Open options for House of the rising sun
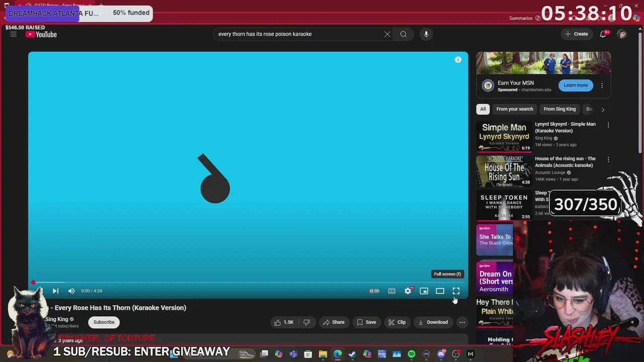 608,160
